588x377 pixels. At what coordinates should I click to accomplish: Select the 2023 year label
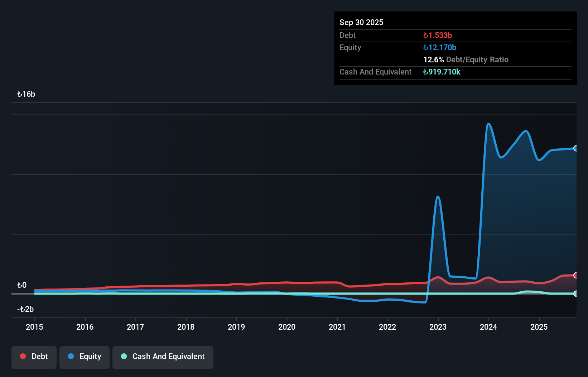(438, 327)
